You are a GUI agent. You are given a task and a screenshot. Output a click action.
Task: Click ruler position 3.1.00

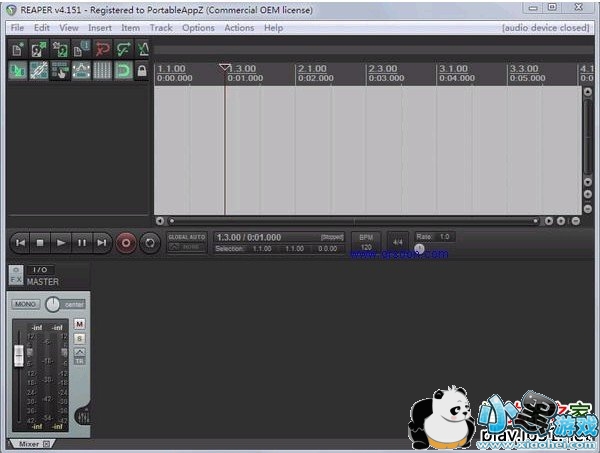pyautogui.click(x=453, y=69)
